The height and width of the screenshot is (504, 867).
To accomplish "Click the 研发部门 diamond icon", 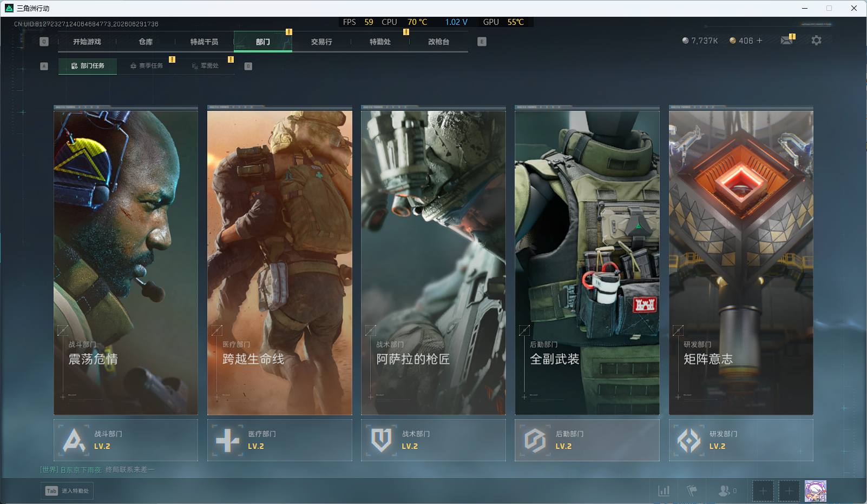I will pos(688,440).
